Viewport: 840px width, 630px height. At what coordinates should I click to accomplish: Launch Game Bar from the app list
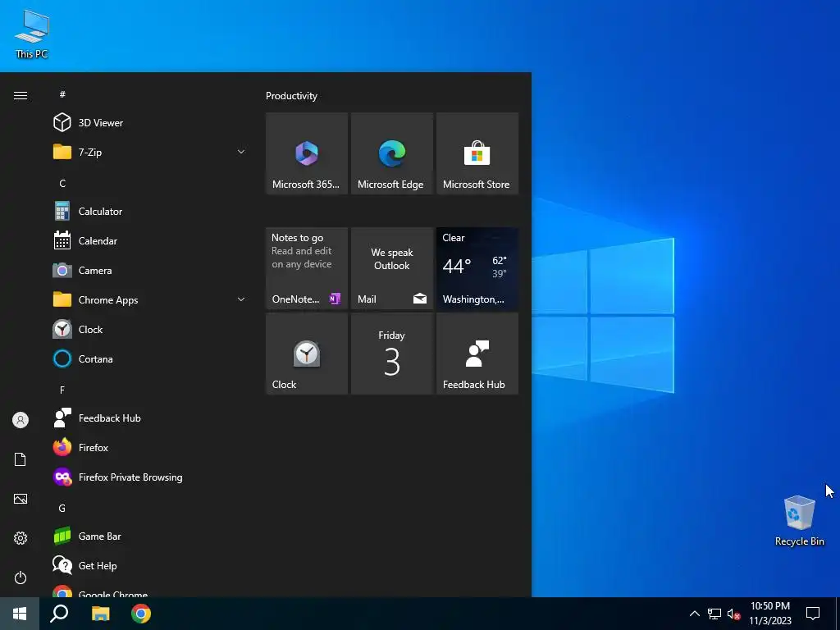pos(150,536)
